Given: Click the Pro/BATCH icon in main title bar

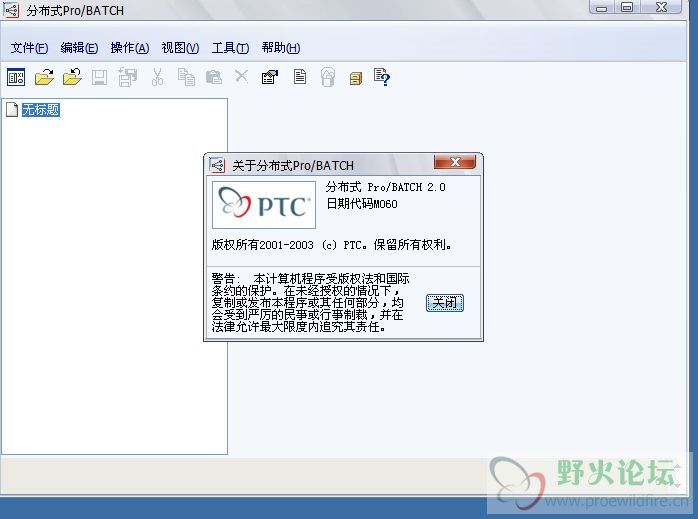Looking at the screenshot, I should [x=12, y=9].
